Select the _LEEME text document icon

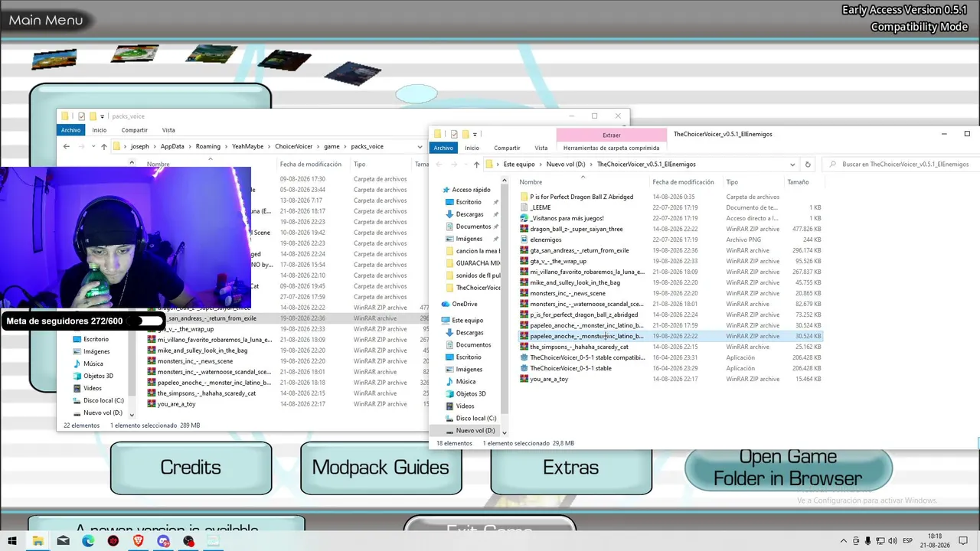524,207
